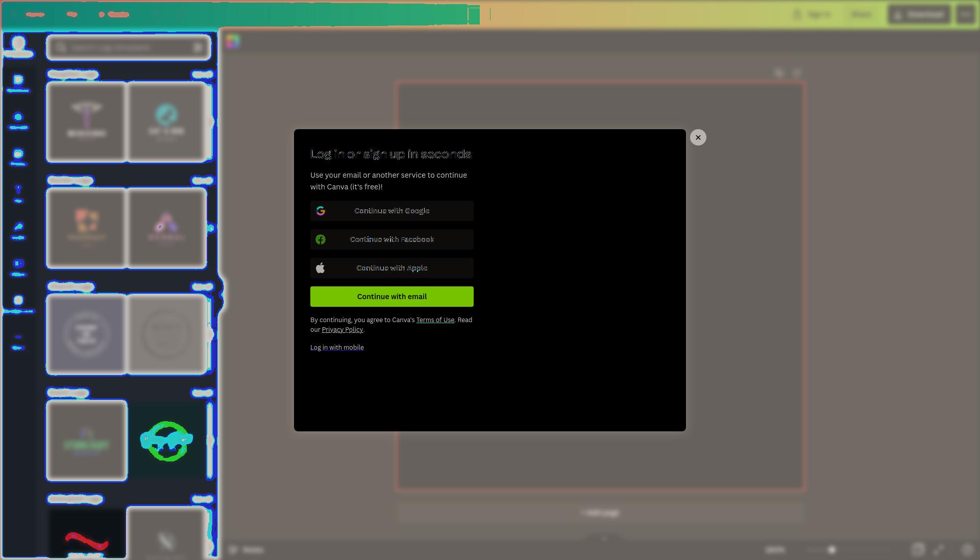
Task: Select the red swoosh logo template thumbnail
Action: pos(87,533)
